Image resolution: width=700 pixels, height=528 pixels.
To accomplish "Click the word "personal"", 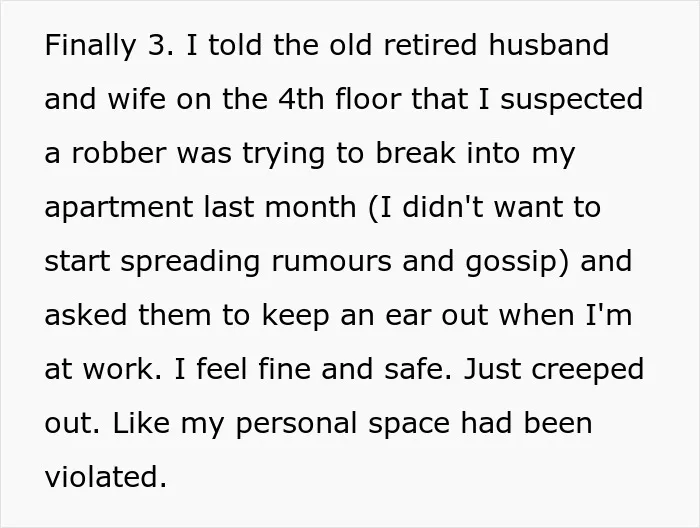I will [296, 425].
